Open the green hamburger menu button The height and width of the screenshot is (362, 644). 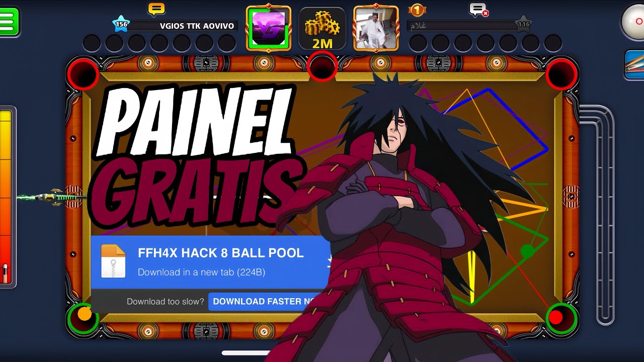(x=9, y=22)
